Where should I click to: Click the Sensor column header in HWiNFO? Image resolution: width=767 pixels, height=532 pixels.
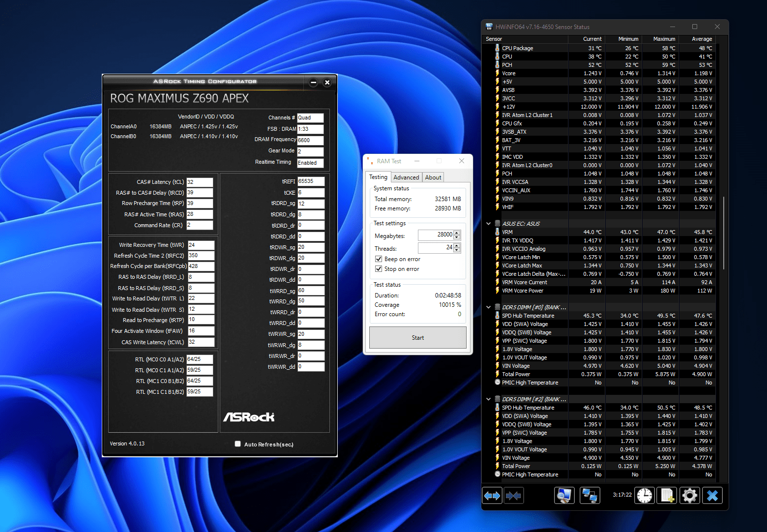(526, 39)
